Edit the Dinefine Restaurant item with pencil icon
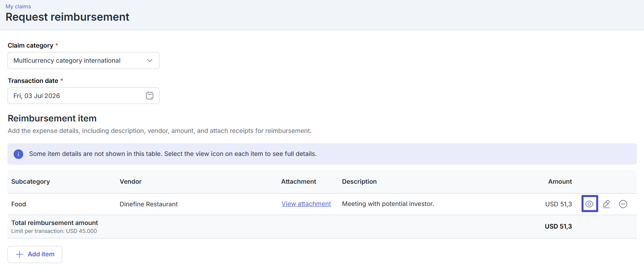Image resolution: width=644 pixels, height=271 pixels. pyautogui.click(x=606, y=204)
